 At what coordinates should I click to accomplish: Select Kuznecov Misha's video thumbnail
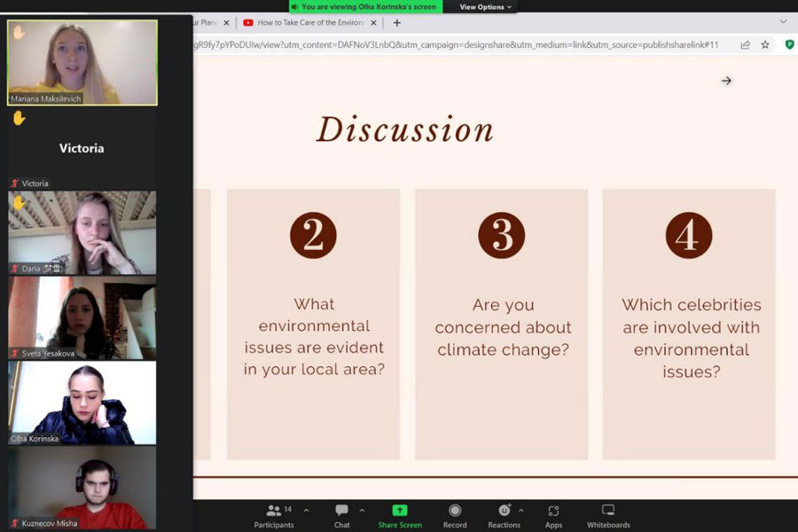(x=82, y=488)
